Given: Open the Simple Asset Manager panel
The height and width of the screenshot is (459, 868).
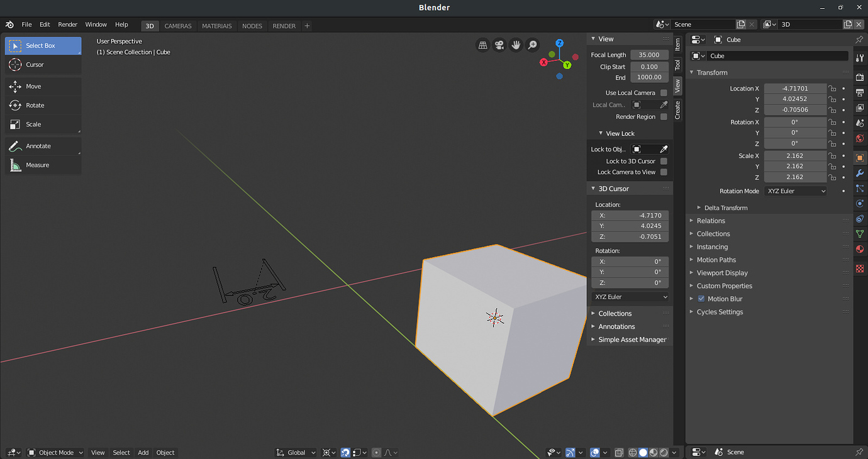Looking at the screenshot, I should point(631,340).
